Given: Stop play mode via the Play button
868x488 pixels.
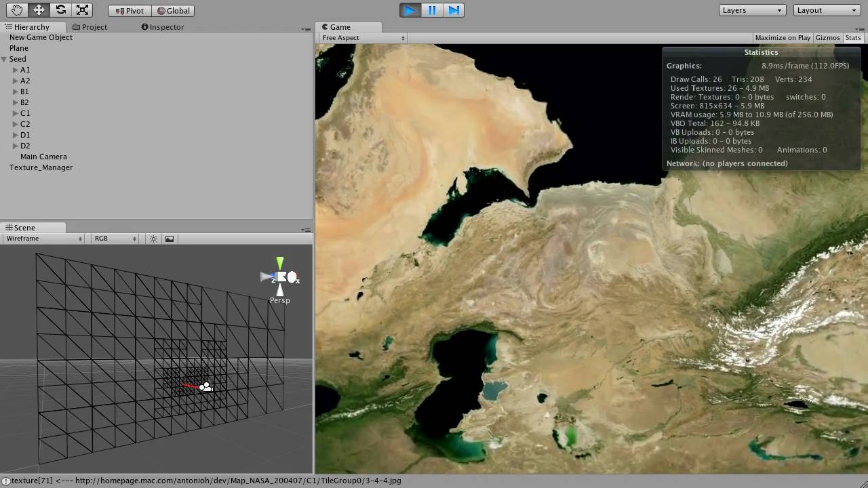Looking at the screenshot, I should [x=410, y=10].
